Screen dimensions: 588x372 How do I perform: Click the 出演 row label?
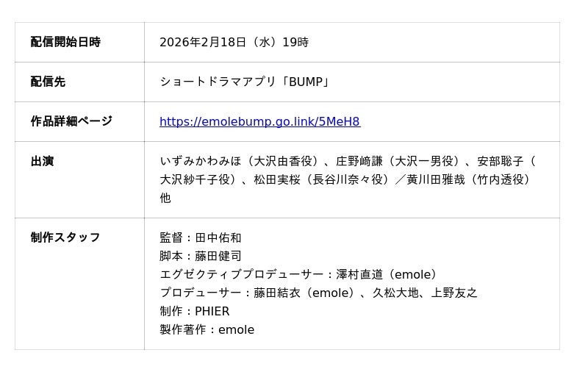[42, 161]
